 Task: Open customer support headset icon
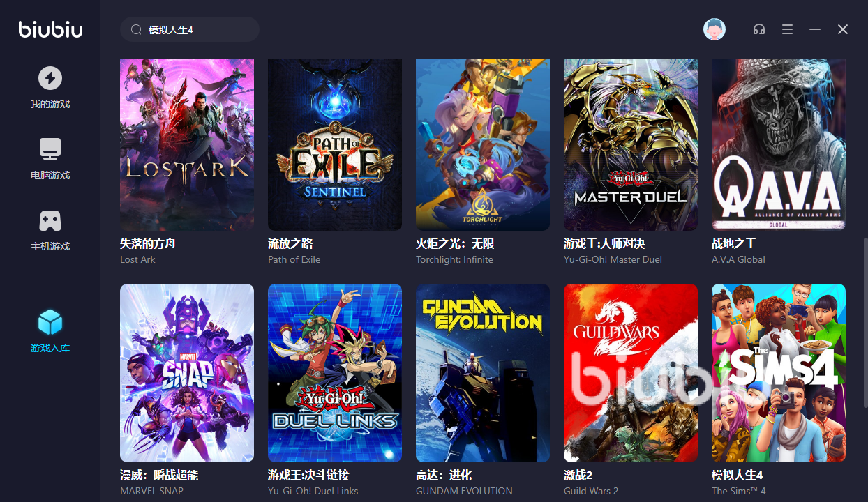tap(759, 29)
